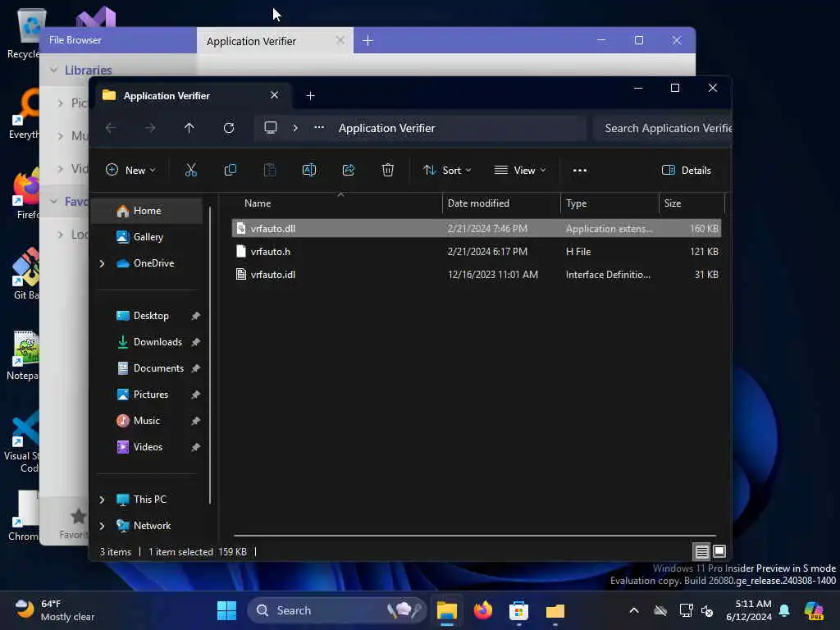
Task: Expand the Network tree node
Action: click(x=102, y=526)
